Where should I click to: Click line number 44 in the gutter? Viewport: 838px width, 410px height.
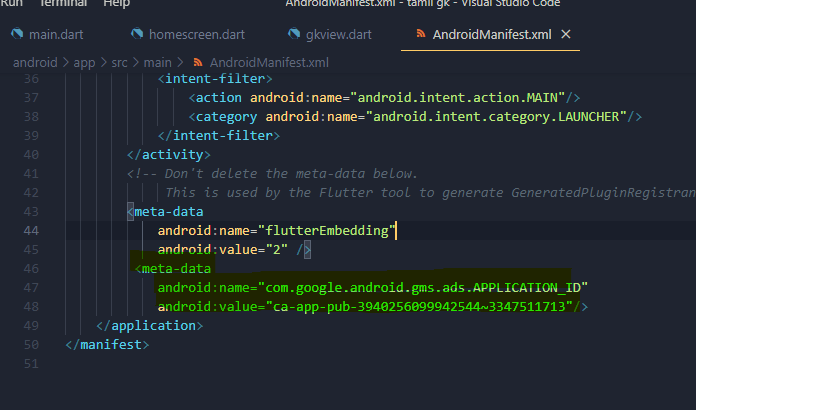(x=31, y=230)
